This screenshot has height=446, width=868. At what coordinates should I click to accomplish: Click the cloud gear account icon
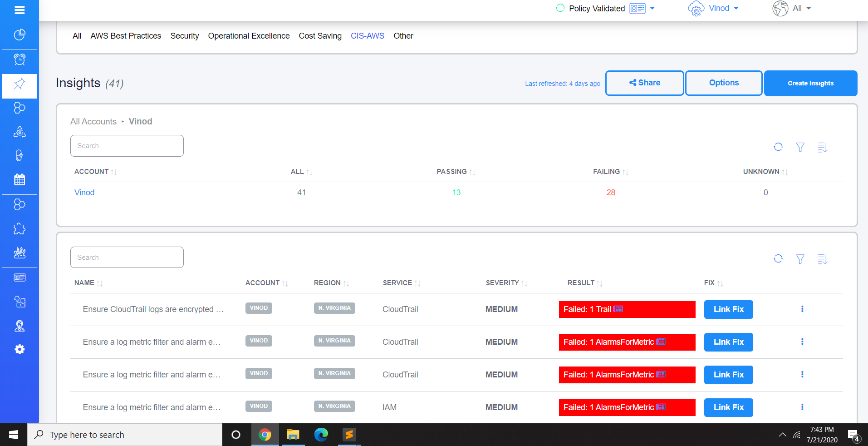pos(696,8)
